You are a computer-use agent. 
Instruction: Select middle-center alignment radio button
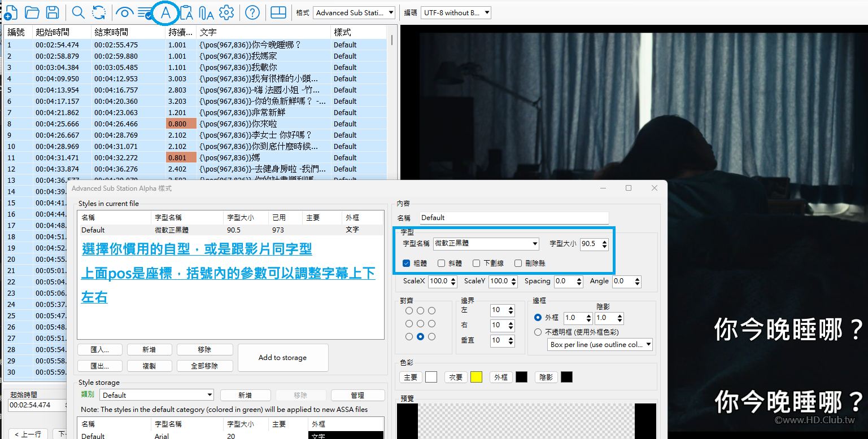[420, 324]
